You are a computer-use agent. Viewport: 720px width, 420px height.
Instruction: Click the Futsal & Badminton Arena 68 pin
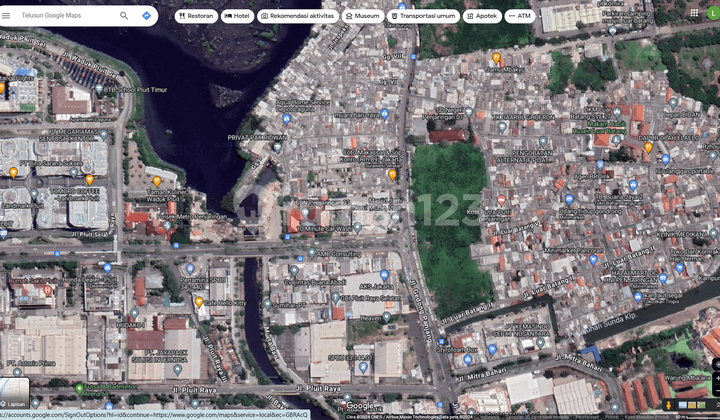click(79, 389)
